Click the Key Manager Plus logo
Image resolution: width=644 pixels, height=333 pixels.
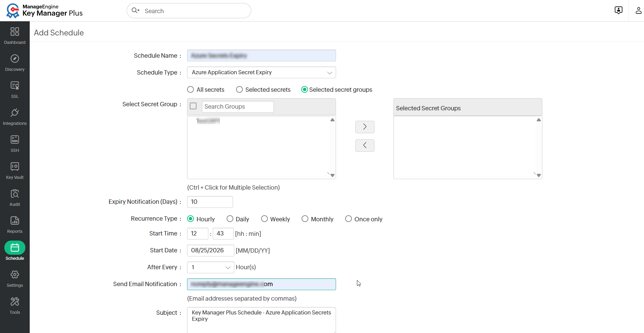click(45, 11)
